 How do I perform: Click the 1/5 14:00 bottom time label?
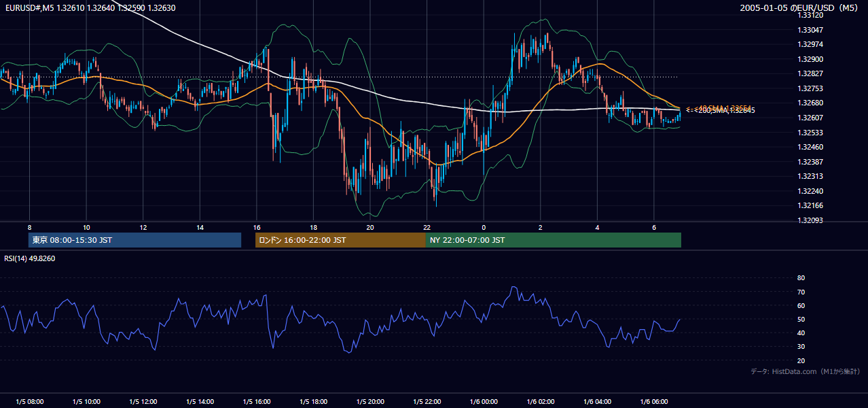click(200, 402)
